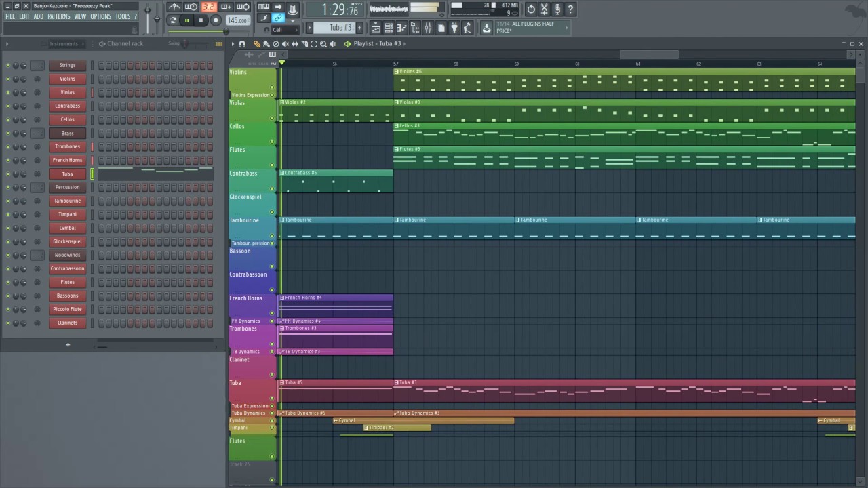Screen dimensions: 868x488
Task: Open the OPTIONS menu
Action: click(100, 16)
